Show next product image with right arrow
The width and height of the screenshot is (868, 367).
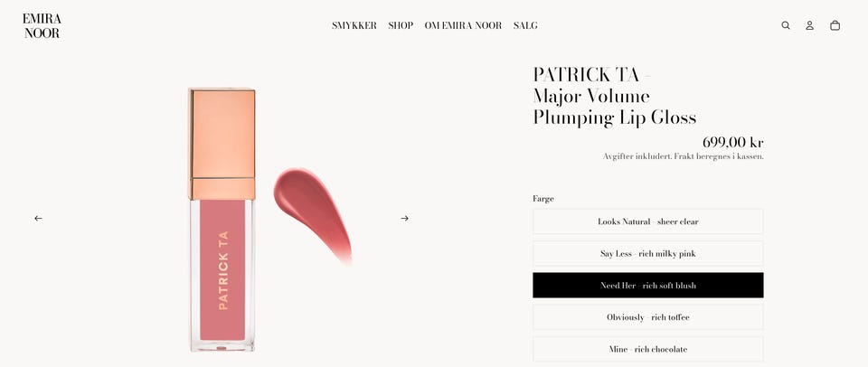tap(405, 219)
